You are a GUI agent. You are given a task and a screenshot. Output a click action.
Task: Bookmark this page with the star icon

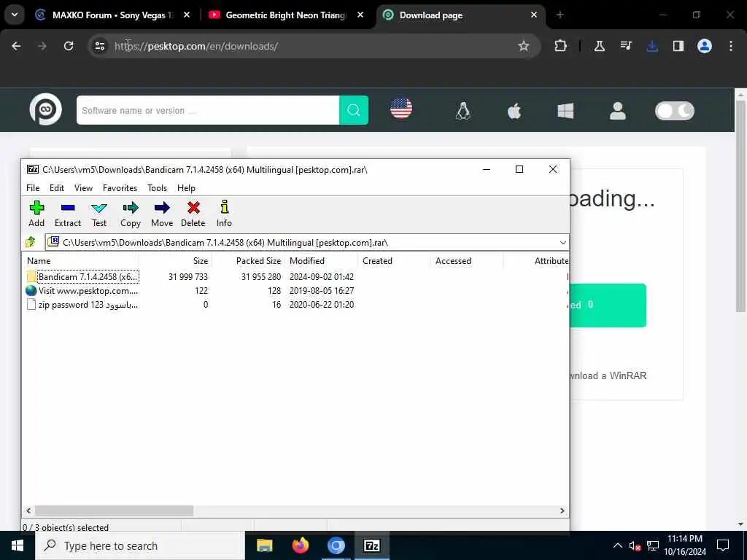click(524, 46)
